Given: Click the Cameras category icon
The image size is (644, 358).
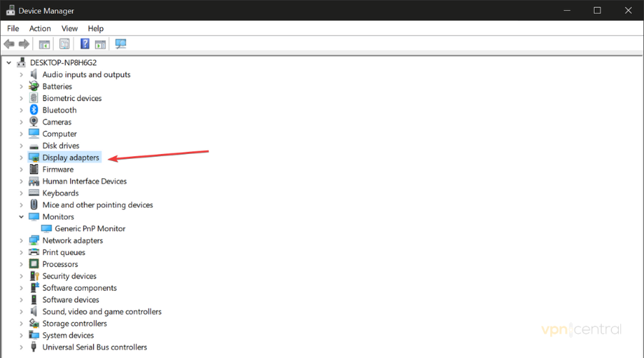Looking at the screenshot, I should 34,122.
